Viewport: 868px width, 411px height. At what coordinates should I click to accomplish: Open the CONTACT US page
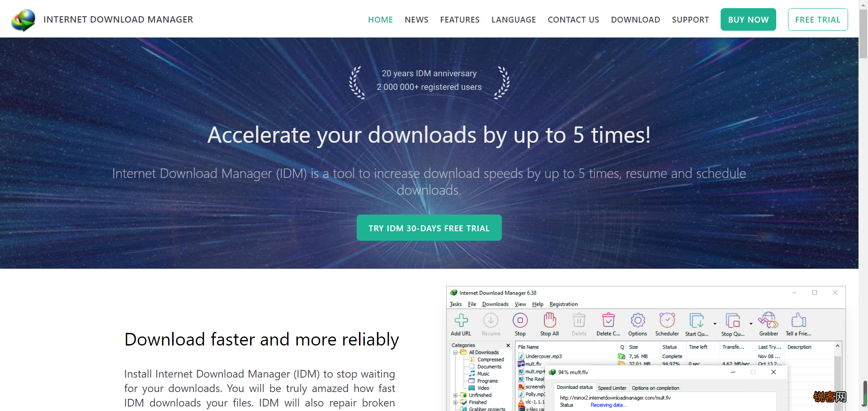pos(573,20)
